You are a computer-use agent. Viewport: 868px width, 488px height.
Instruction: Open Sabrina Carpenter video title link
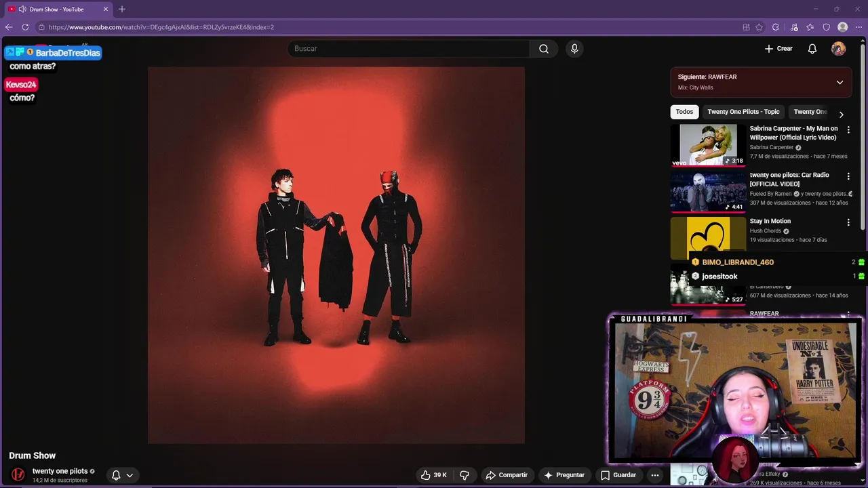click(x=793, y=133)
